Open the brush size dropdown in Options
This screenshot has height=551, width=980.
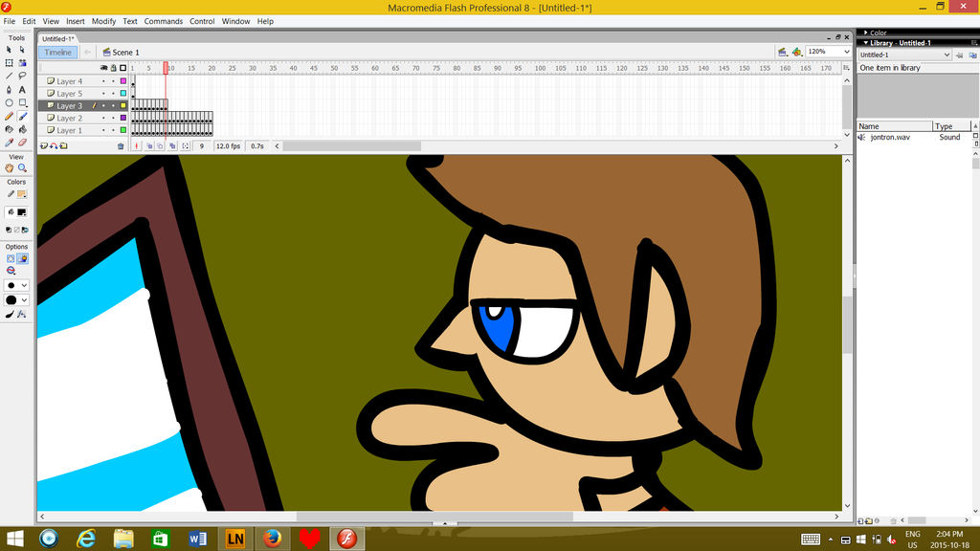point(25,284)
